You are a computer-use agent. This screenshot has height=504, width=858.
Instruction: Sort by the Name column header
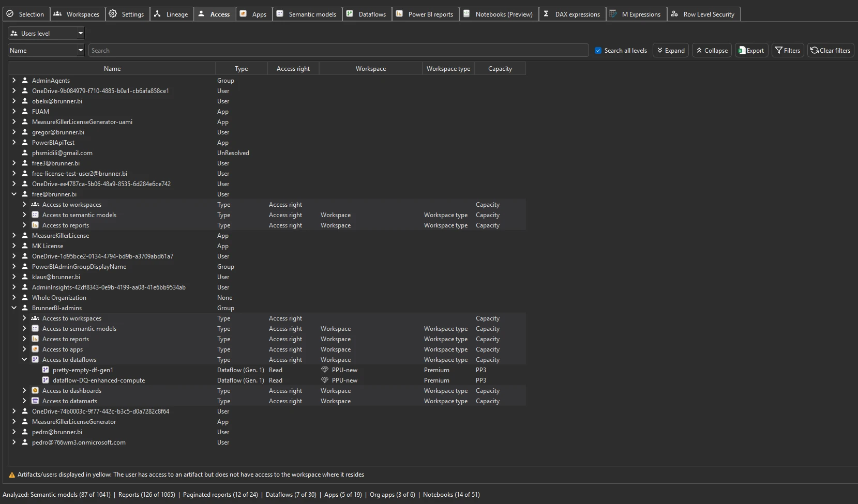point(112,68)
